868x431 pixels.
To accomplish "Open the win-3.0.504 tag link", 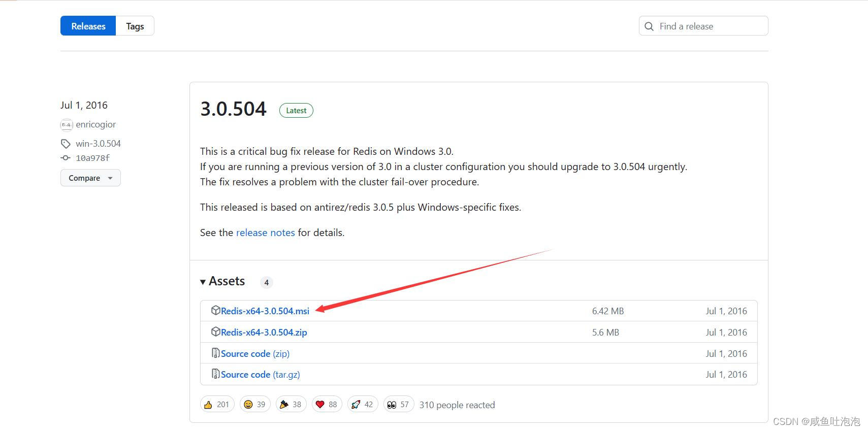I will [98, 144].
